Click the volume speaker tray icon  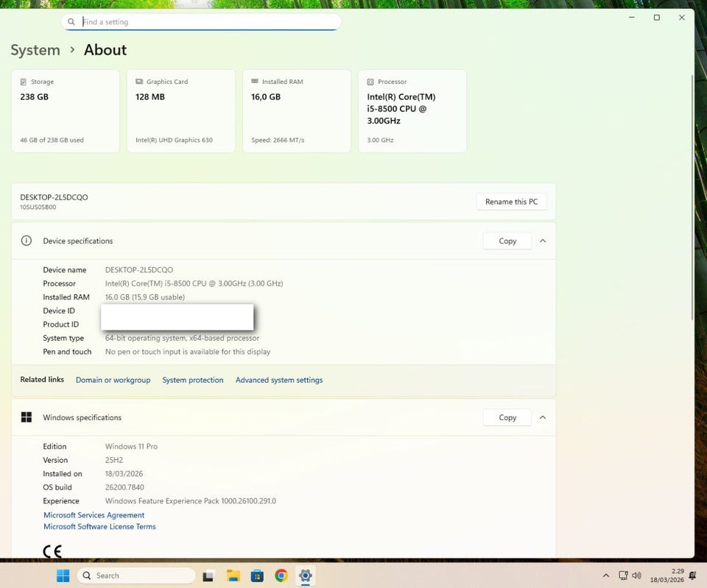(636, 575)
